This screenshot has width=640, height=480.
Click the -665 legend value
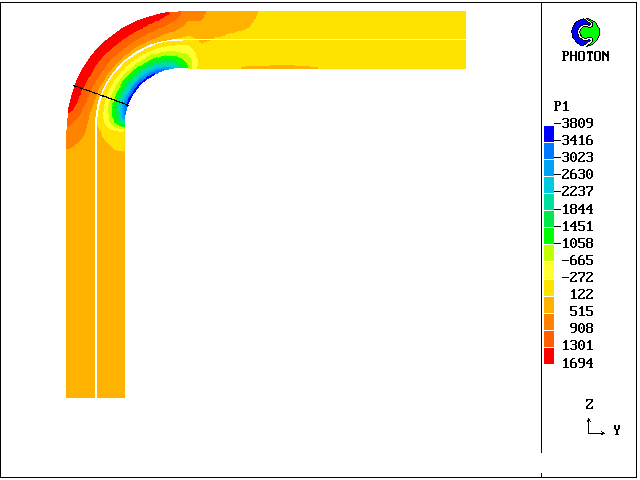pos(577,260)
